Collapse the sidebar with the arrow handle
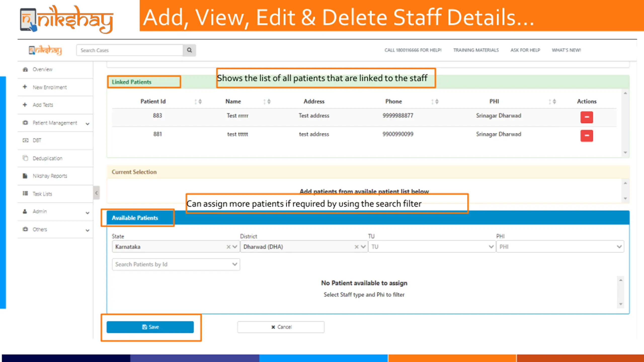This screenshot has height=362, width=644. 96,193
